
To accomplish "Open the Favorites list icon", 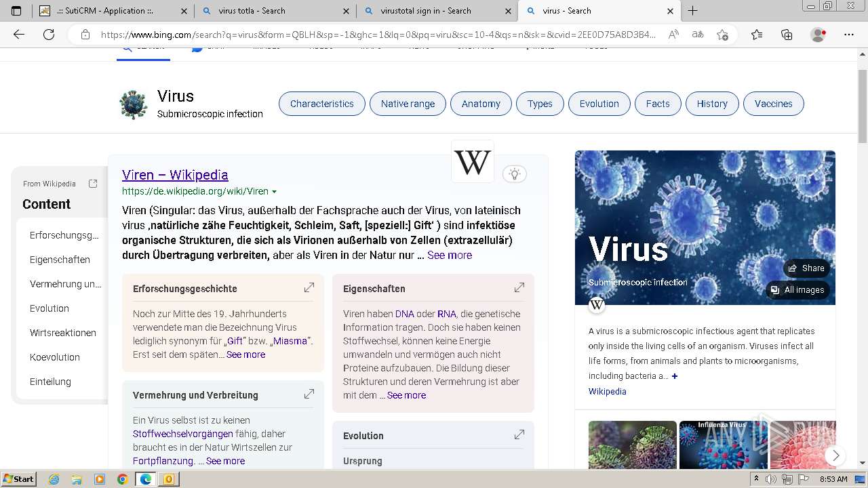I will 757,35.
